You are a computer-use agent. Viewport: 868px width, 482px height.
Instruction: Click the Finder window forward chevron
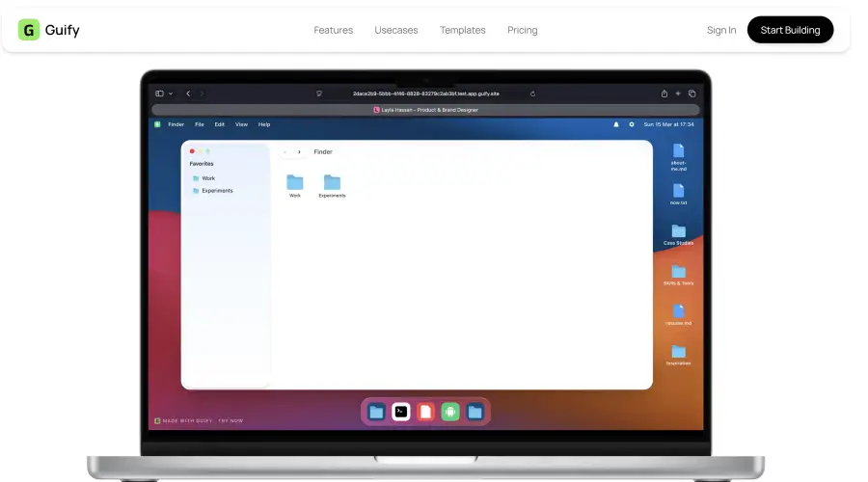299,152
